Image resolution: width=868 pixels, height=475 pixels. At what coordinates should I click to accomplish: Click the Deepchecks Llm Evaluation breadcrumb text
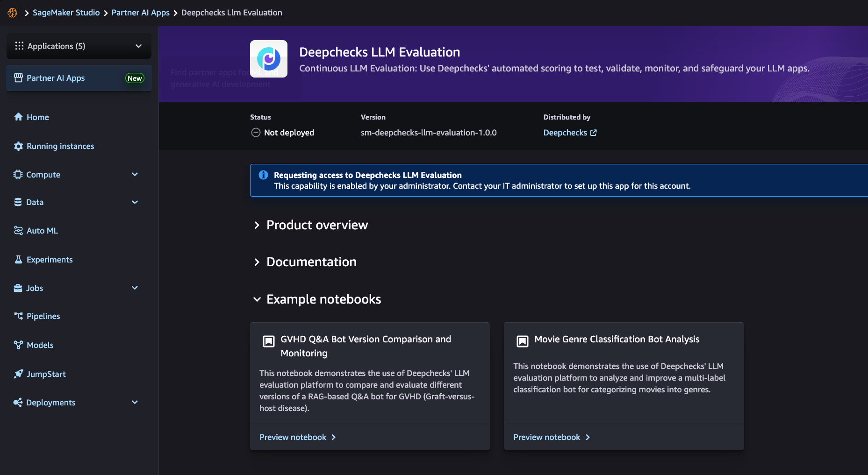click(x=232, y=13)
